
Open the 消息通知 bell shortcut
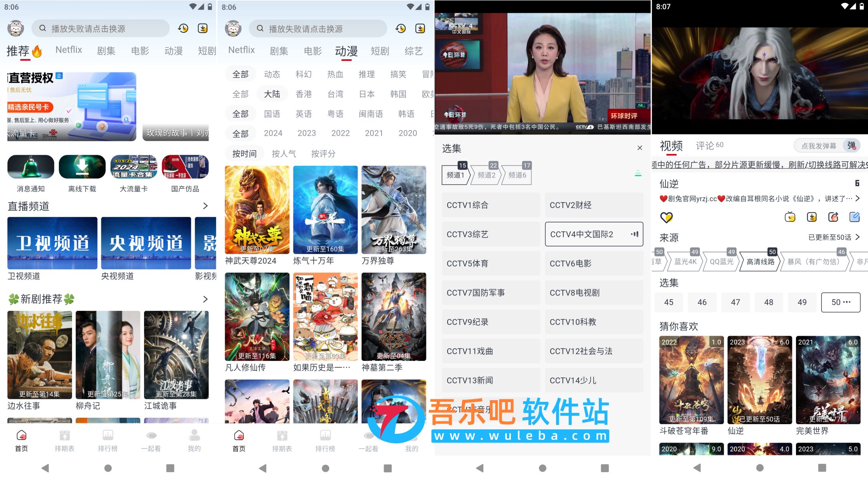(x=31, y=167)
